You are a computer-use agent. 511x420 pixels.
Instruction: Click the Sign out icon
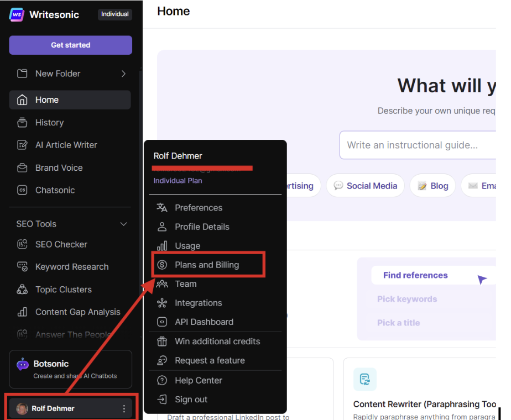[x=162, y=400]
